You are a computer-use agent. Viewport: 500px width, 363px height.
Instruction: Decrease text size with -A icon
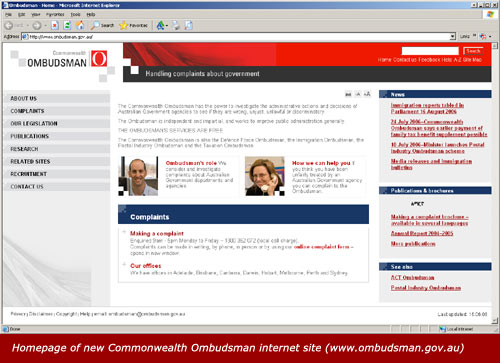coord(358,94)
